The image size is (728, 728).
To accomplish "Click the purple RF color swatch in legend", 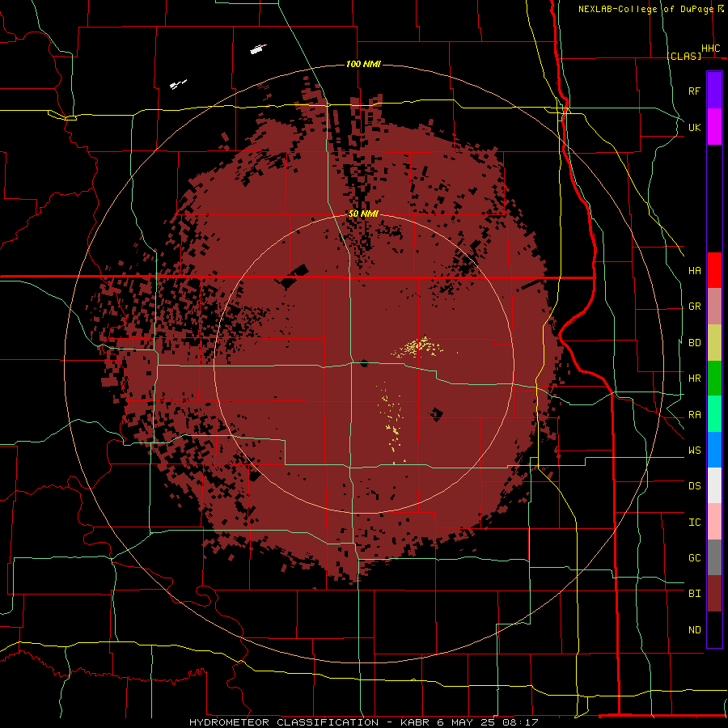I will (x=714, y=90).
